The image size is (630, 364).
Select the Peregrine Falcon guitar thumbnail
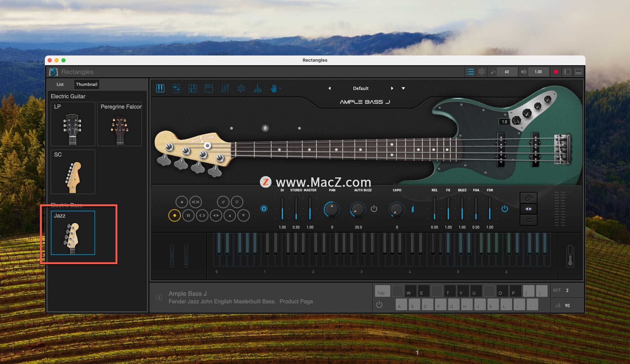[120, 124]
